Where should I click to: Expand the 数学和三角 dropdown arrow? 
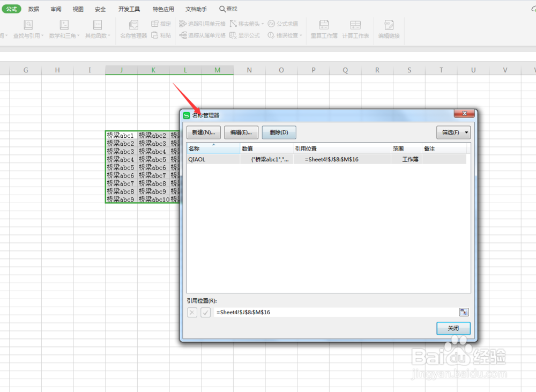pos(78,35)
